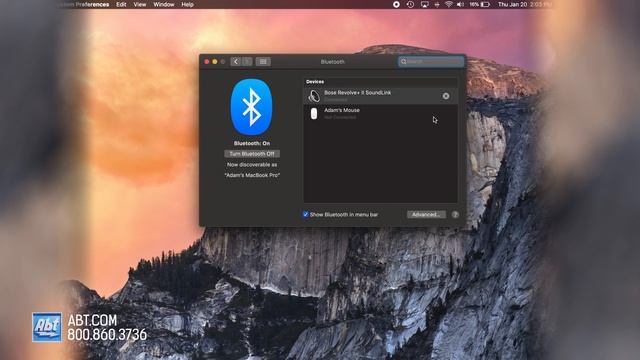Click the Bluetooth icon in the menu bar

coord(437,4)
